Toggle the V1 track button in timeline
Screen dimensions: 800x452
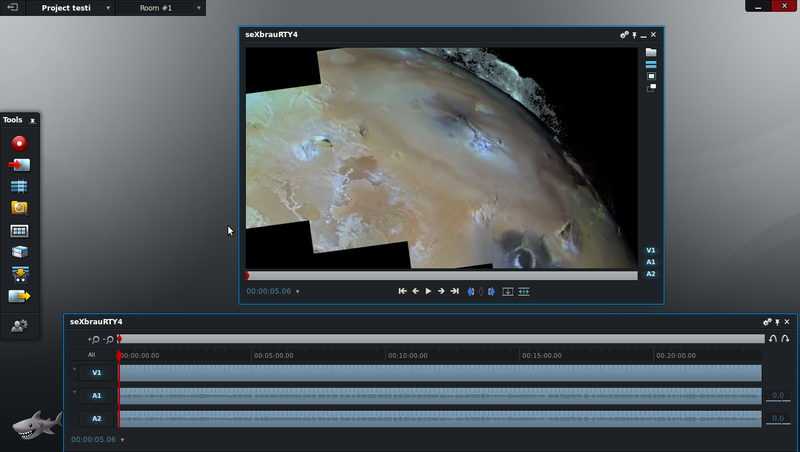[96, 372]
